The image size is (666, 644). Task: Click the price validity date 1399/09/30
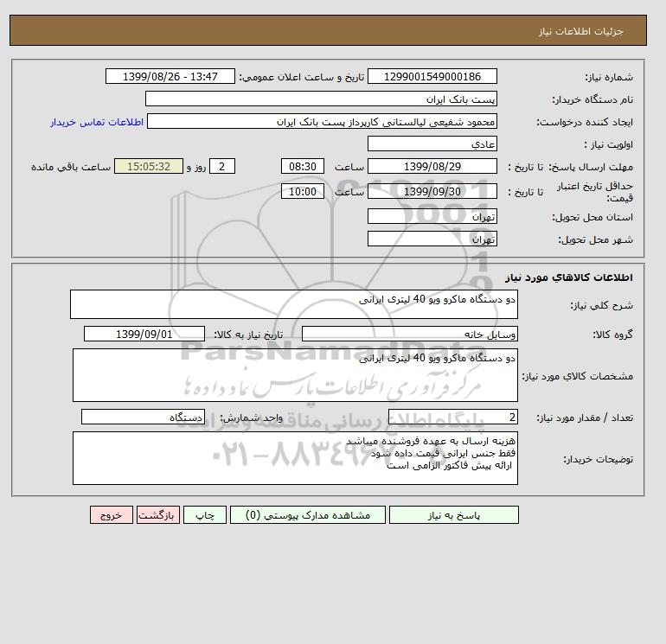tap(432, 191)
